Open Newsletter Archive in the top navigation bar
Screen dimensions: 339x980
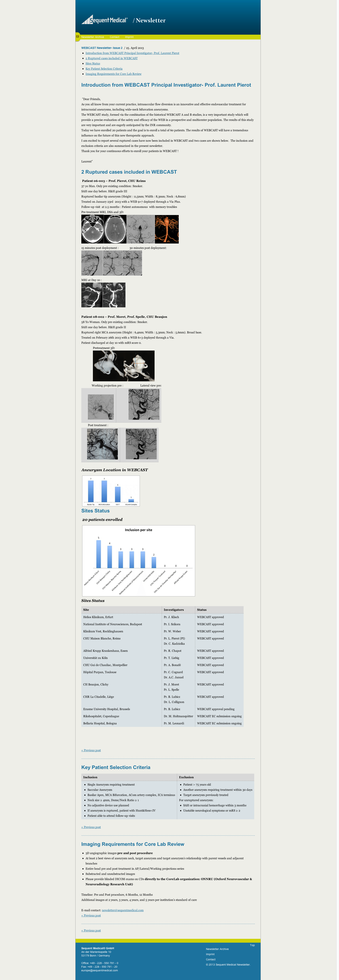(x=93, y=37)
